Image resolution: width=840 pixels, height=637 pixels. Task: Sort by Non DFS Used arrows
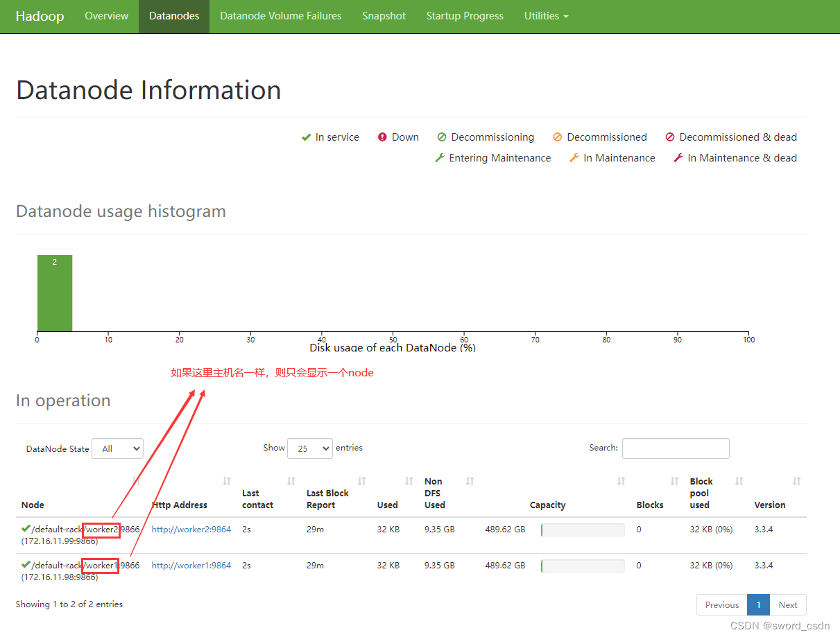point(470,481)
